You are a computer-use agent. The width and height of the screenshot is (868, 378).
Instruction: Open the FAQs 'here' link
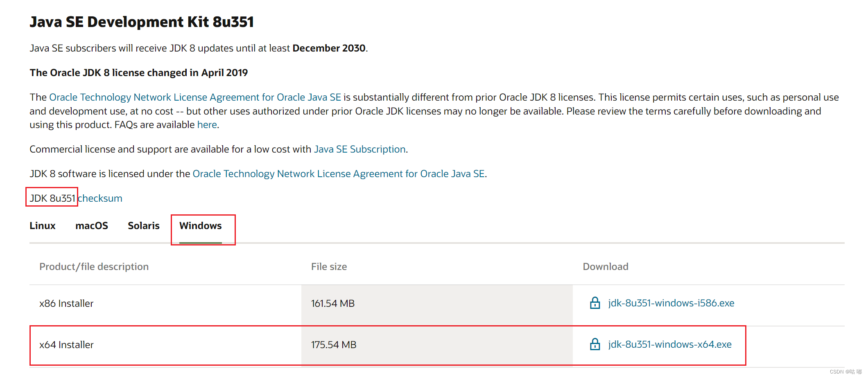pyautogui.click(x=207, y=125)
